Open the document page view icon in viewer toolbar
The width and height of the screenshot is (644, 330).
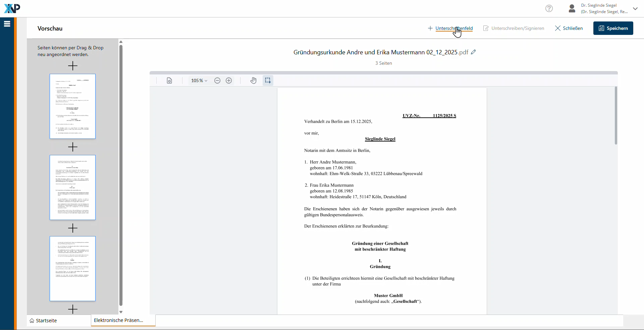169,80
